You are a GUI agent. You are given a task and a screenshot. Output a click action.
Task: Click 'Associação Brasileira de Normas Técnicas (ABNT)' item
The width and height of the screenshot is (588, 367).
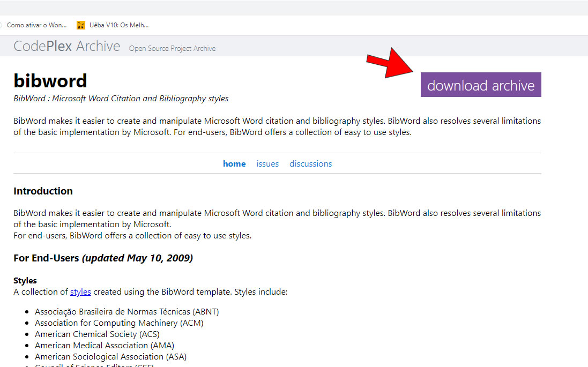(126, 311)
